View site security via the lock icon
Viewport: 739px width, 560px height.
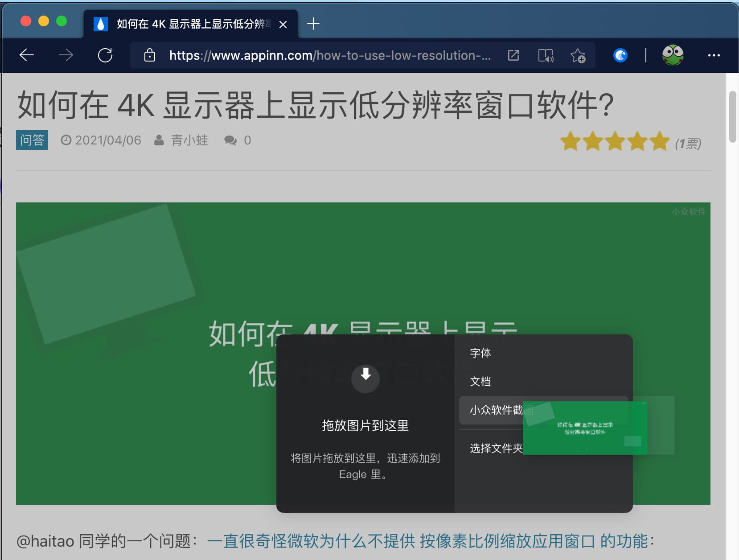click(149, 55)
